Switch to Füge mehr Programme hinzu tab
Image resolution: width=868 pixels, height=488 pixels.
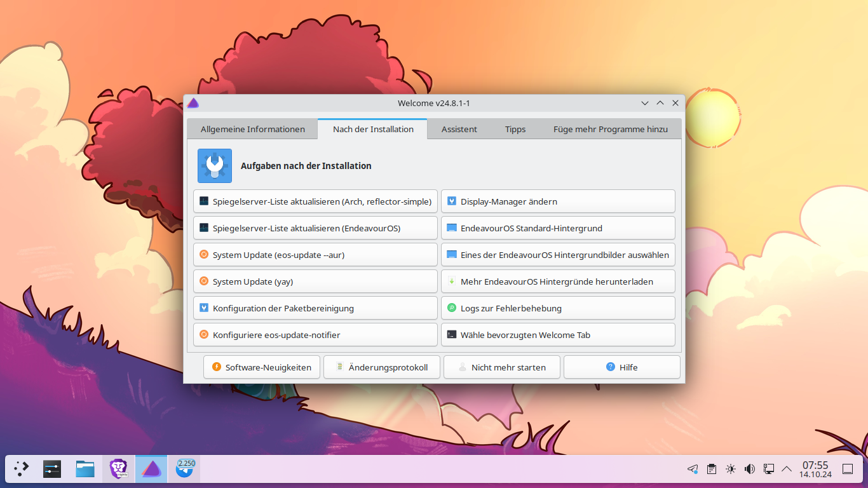pyautogui.click(x=611, y=129)
